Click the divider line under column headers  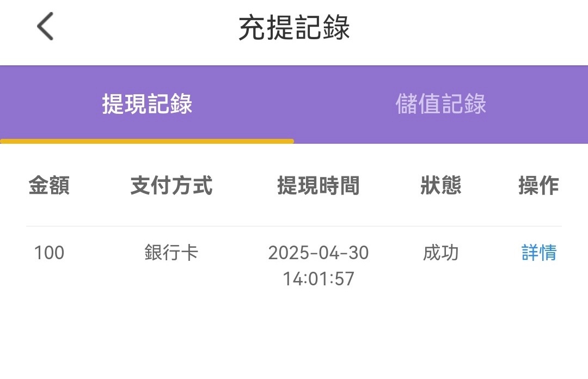(x=294, y=226)
